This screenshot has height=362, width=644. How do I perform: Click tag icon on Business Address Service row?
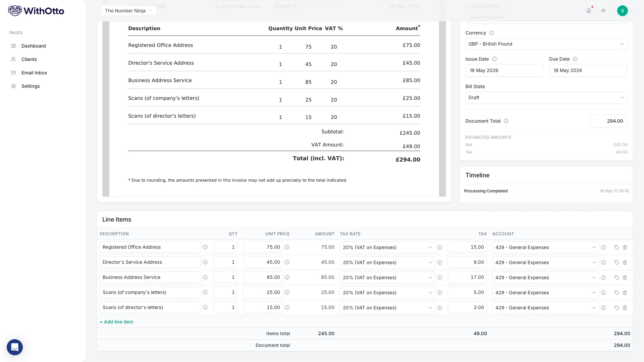tap(616, 278)
